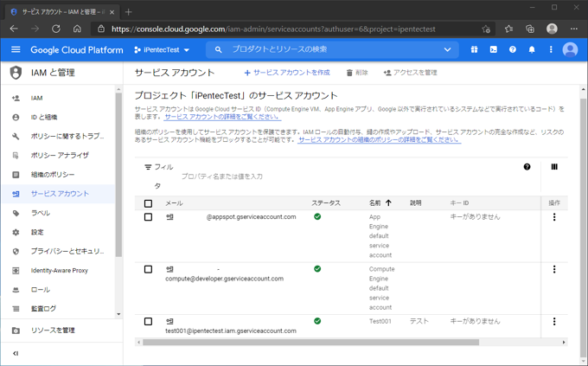Open ラベル sidebar item

40,213
